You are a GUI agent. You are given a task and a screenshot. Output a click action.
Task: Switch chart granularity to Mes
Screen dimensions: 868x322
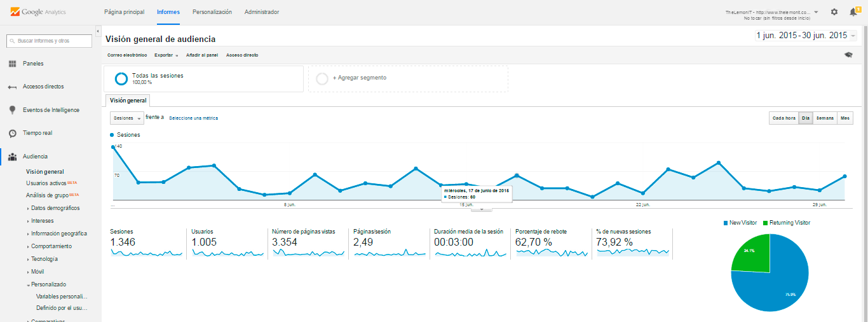tap(845, 118)
